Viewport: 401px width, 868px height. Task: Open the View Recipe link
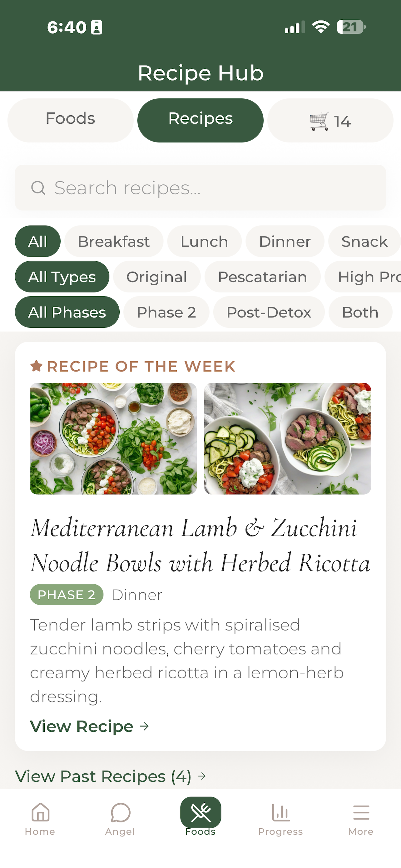point(90,726)
